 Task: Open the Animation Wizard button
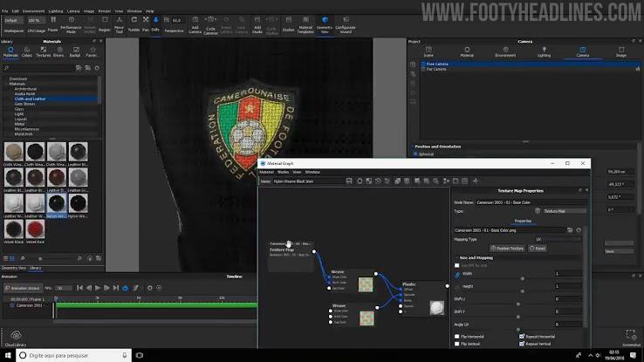22,288
